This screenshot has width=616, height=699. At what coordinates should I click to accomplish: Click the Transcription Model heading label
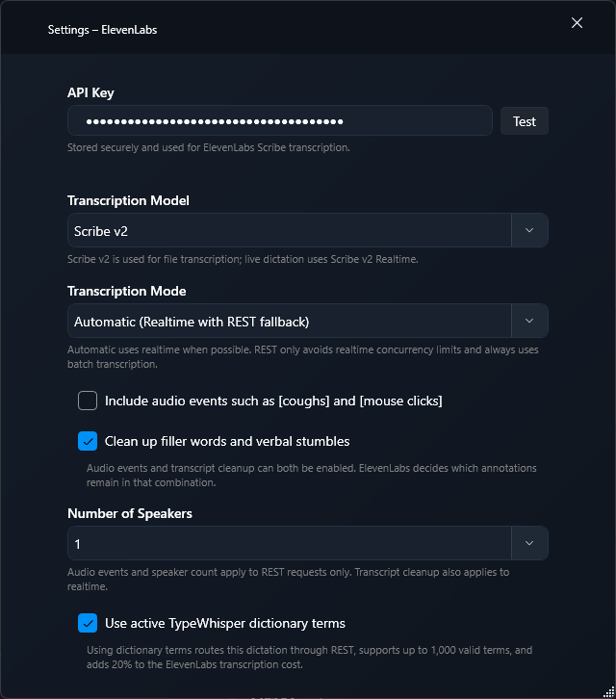pyautogui.click(x=128, y=200)
